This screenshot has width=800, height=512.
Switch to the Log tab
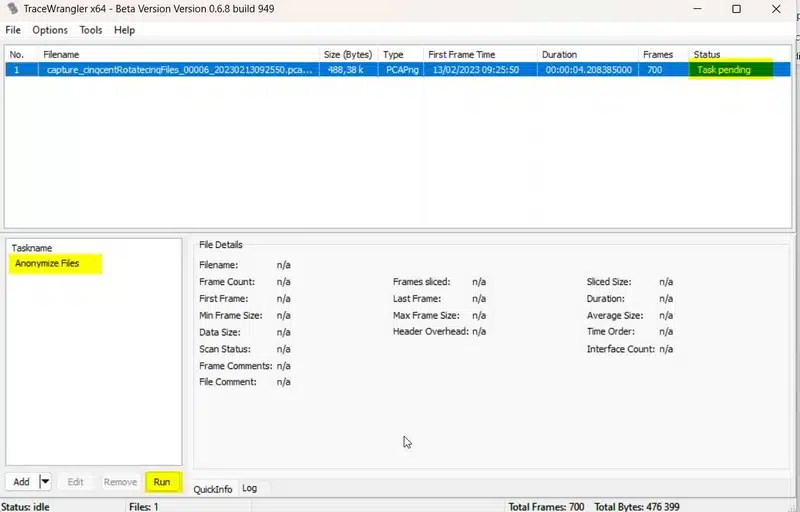pos(249,488)
